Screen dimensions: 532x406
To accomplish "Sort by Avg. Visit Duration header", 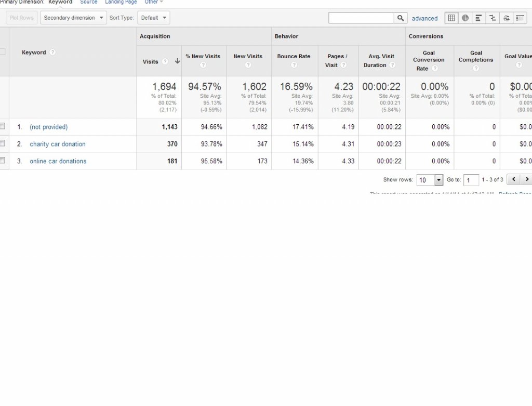I will pos(379,60).
